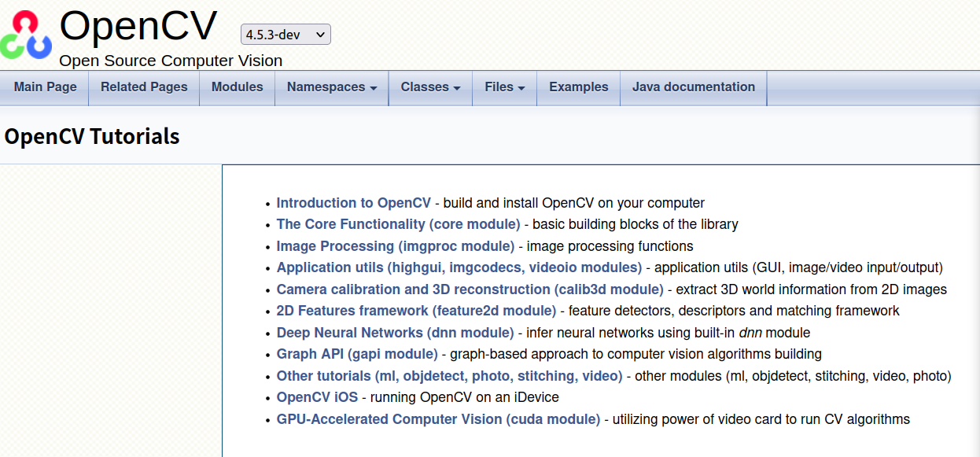Screen dimensions: 980x457
Task: Click text 'basic building blocks of the library'
Action: tap(636, 224)
